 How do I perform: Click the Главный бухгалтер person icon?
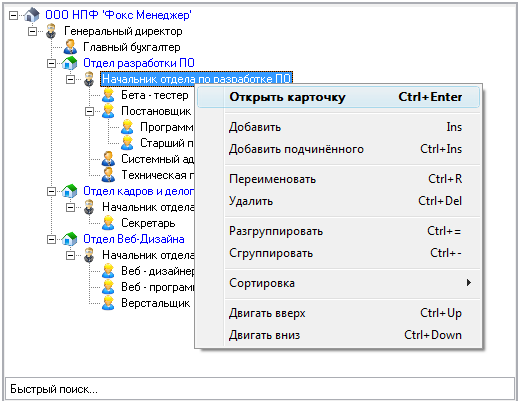coord(70,47)
